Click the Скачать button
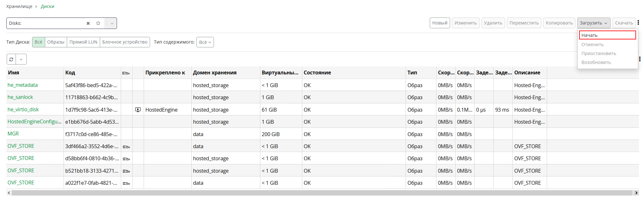 coord(624,23)
